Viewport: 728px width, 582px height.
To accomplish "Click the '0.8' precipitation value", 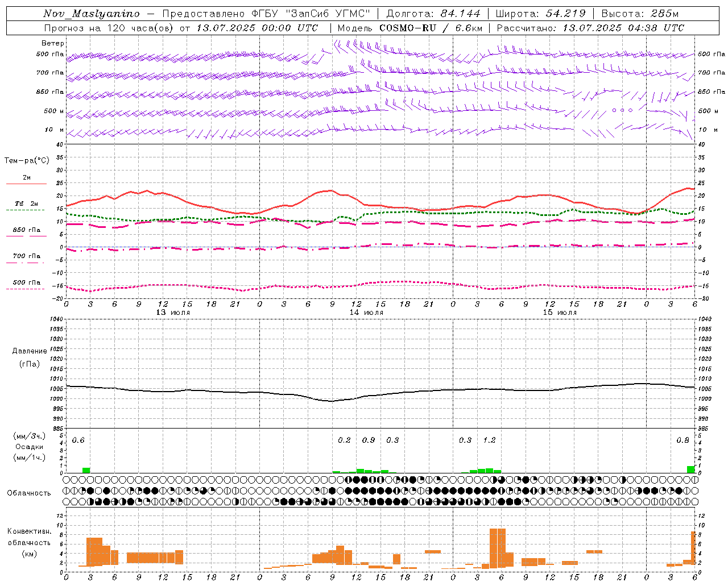I will click(x=682, y=440).
